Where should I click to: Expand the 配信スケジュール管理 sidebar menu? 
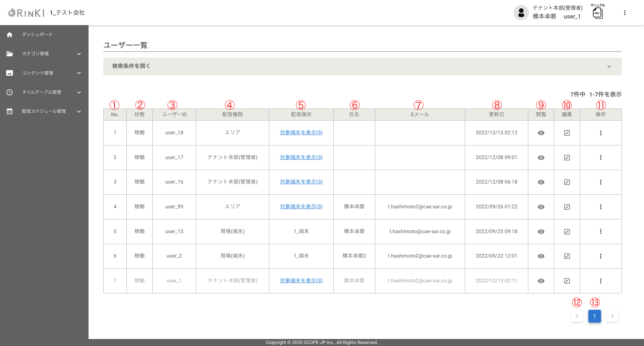(44, 112)
